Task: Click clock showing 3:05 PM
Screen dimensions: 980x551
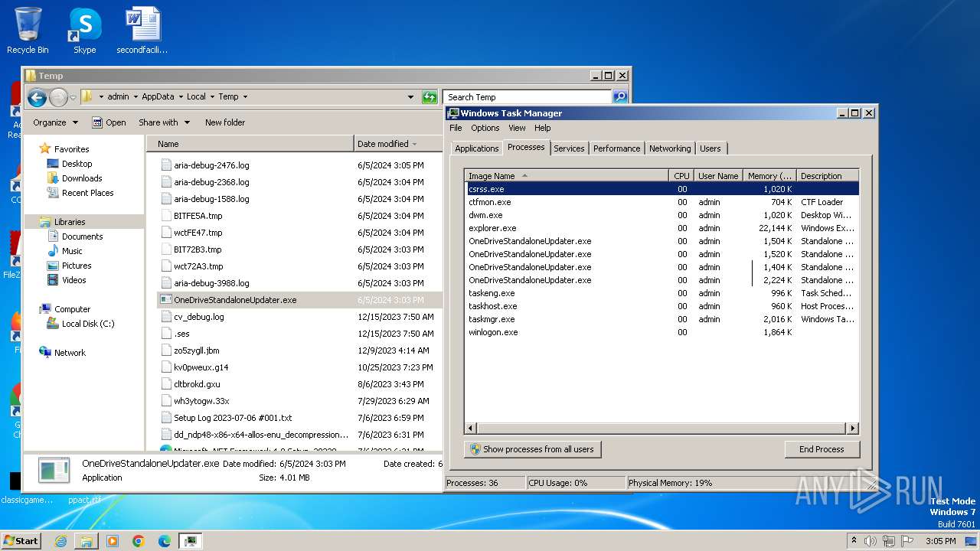Action: pos(940,541)
